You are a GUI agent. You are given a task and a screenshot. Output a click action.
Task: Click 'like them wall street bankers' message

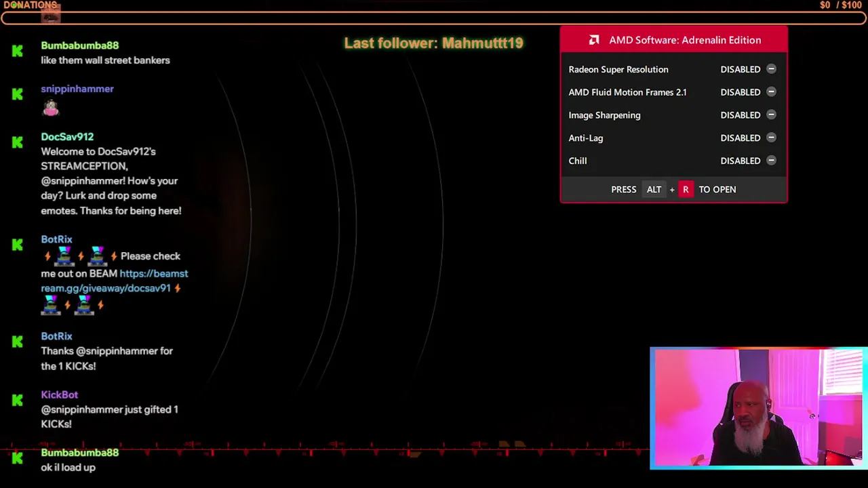coord(105,60)
